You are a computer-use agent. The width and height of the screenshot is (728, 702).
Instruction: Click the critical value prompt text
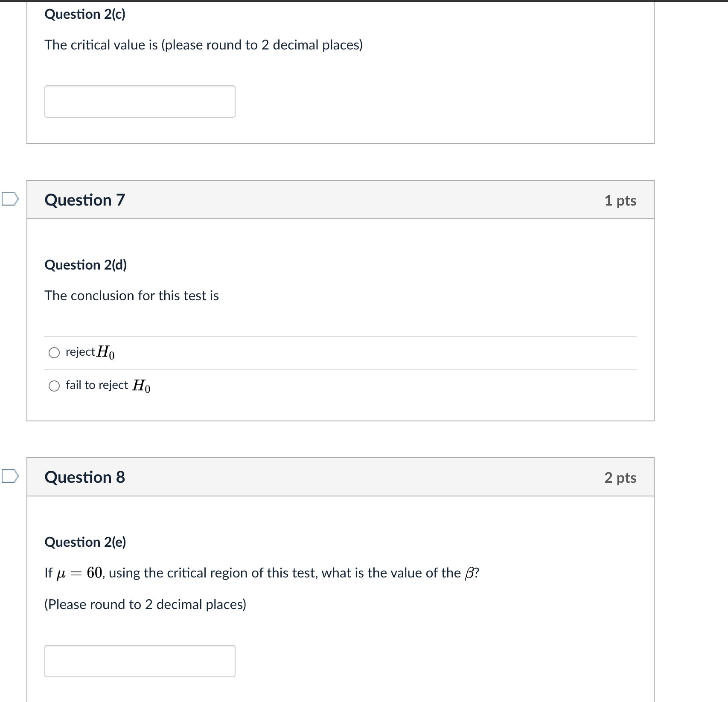(204, 45)
